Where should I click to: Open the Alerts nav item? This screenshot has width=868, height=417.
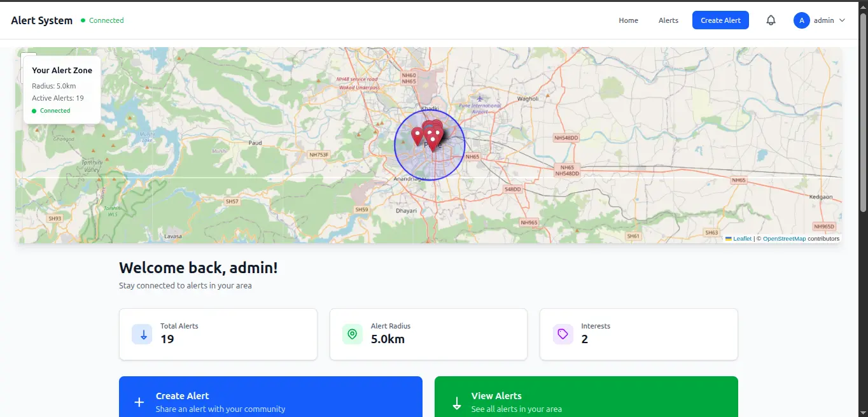[x=668, y=20]
